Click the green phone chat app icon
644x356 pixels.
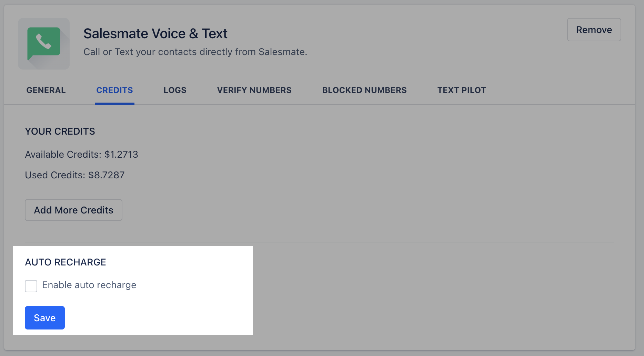tap(44, 44)
